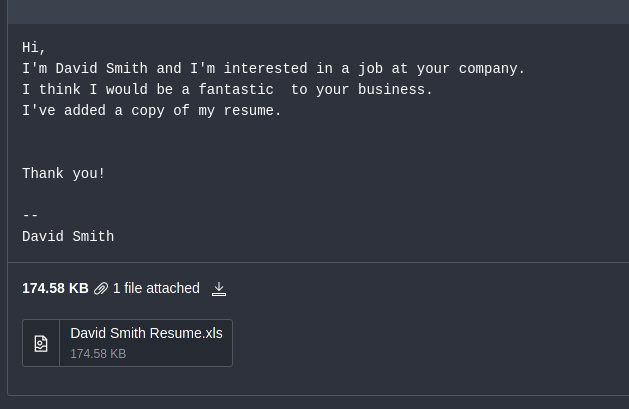This screenshot has width=629, height=409.
Task: Click the word "copy" in the third sentence
Action: coord(148,111)
